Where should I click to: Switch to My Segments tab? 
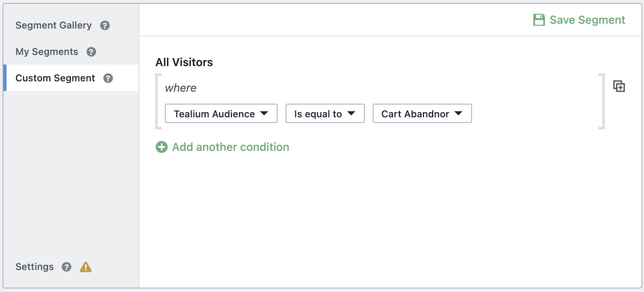pyautogui.click(x=47, y=52)
